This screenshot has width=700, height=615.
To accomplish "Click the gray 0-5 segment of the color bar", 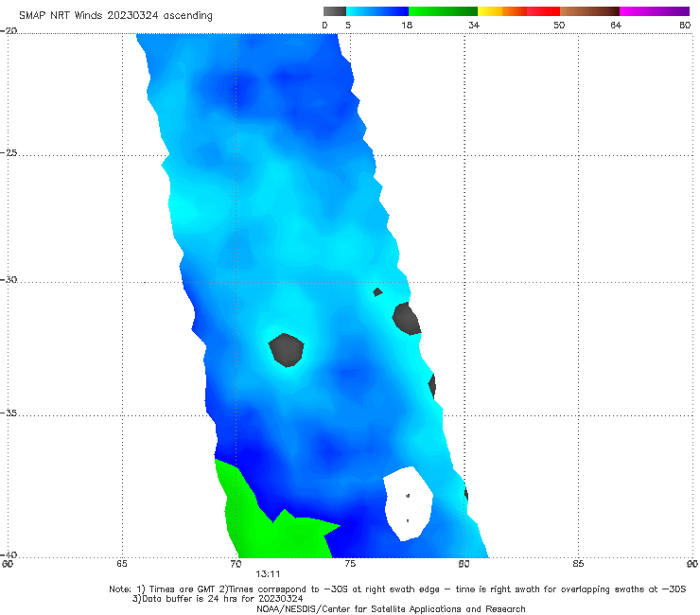I will (x=335, y=11).
